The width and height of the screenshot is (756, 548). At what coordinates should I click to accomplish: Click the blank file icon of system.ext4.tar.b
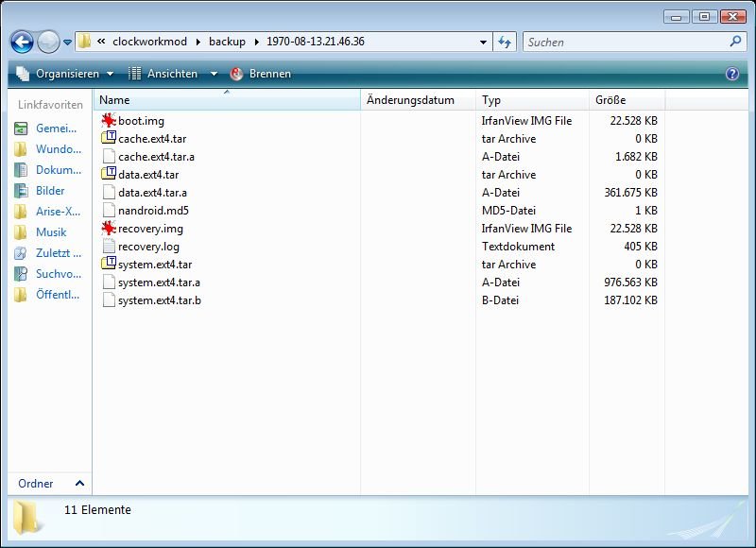(x=109, y=300)
